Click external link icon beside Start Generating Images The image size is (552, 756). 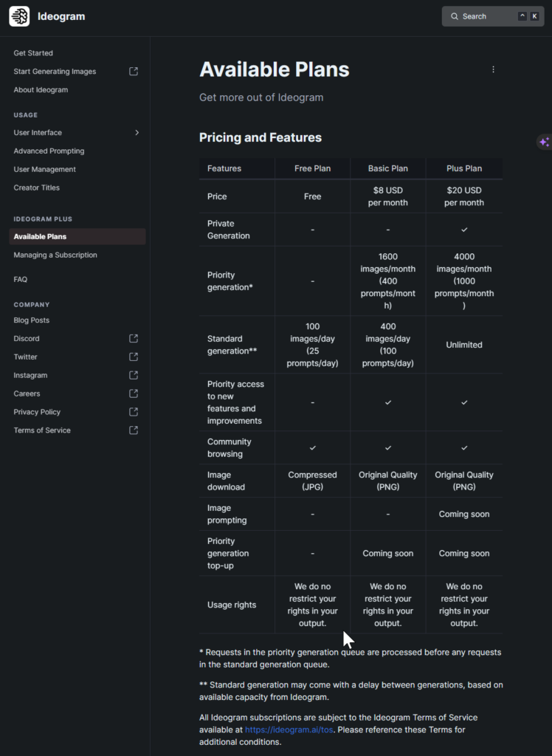point(134,72)
